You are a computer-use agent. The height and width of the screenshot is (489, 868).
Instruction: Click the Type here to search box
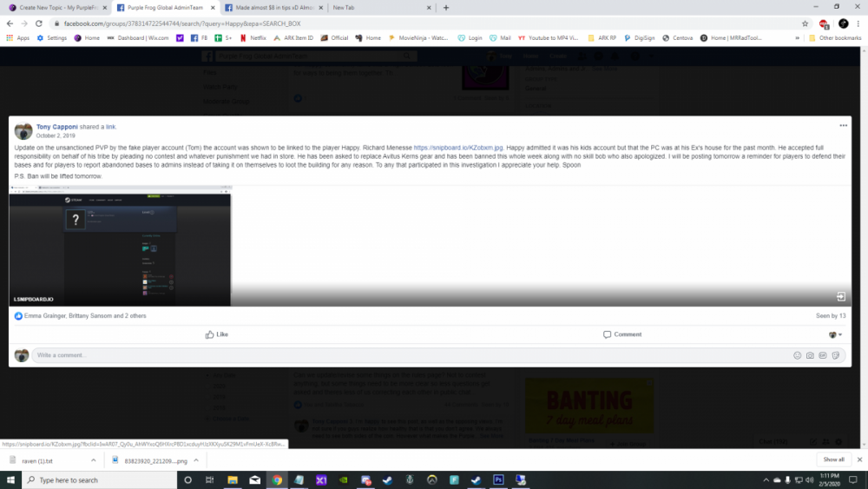[100, 480]
